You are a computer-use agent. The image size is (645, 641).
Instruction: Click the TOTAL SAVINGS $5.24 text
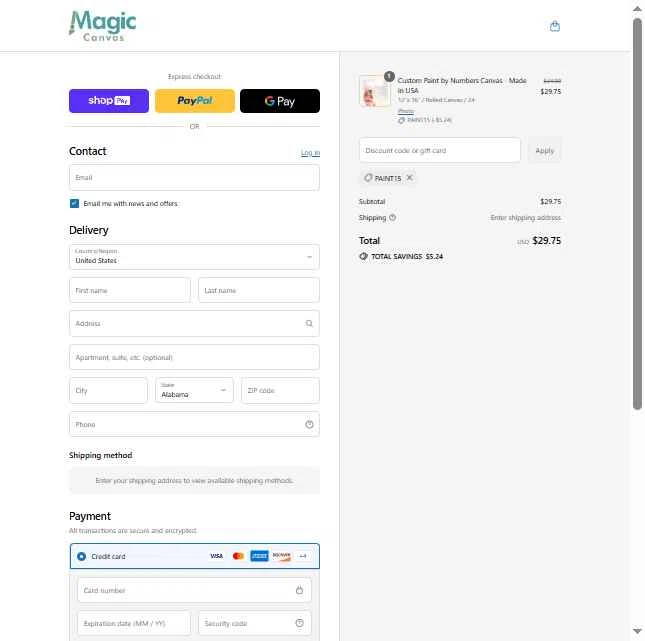coord(407,256)
